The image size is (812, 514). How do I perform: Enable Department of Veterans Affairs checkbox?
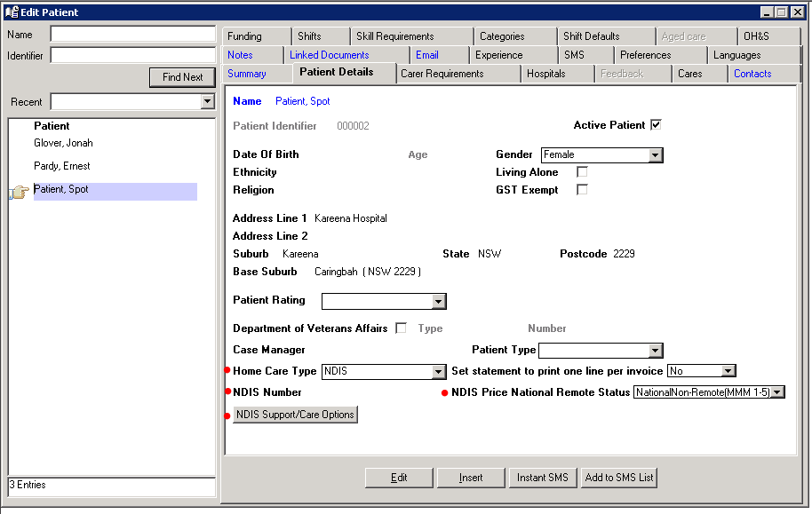401,328
